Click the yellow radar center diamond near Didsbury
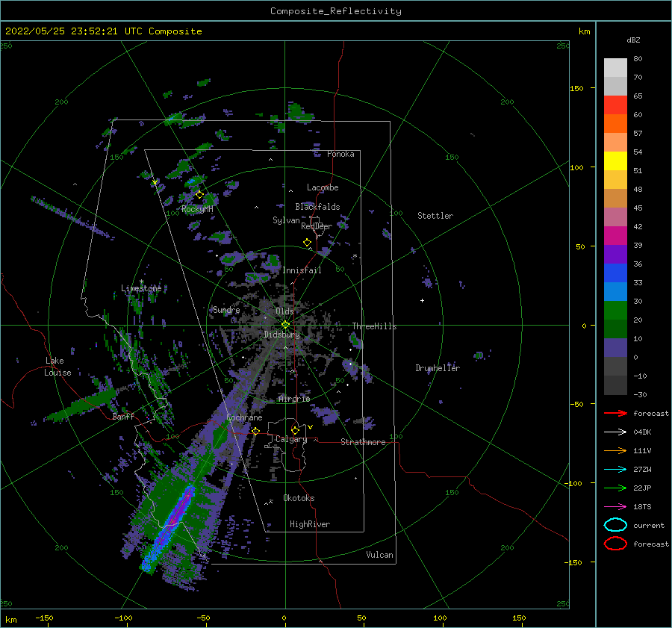This screenshot has height=628, width=672. [x=285, y=325]
